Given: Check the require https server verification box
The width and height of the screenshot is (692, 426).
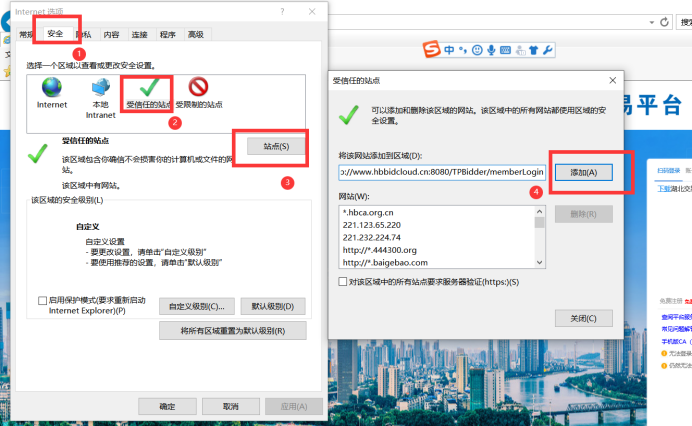Looking at the screenshot, I should pyautogui.click(x=344, y=283).
